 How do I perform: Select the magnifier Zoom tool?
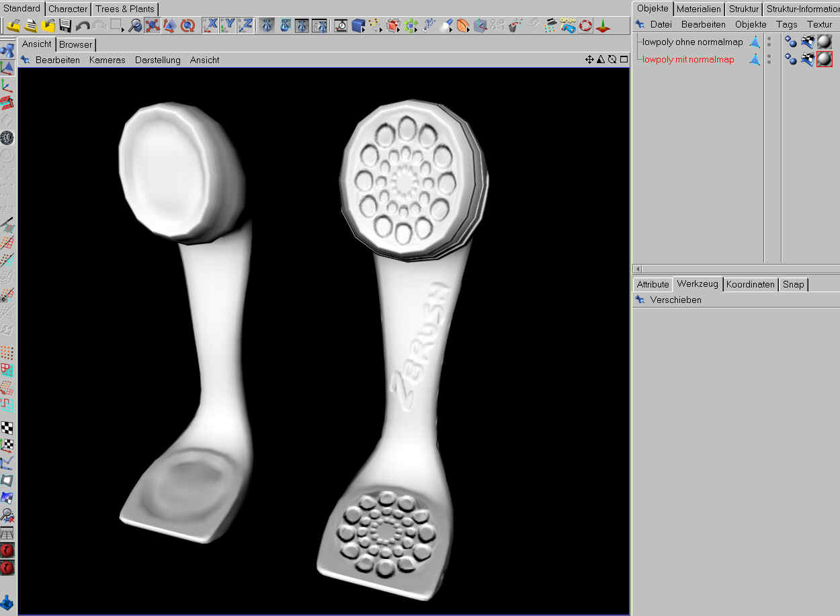(135, 26)
